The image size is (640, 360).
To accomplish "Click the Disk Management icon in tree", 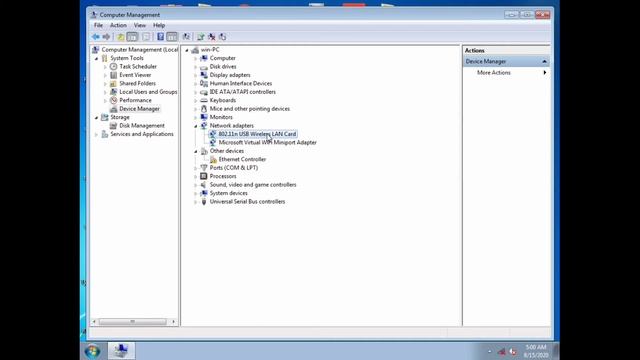I will coord(113,126).
